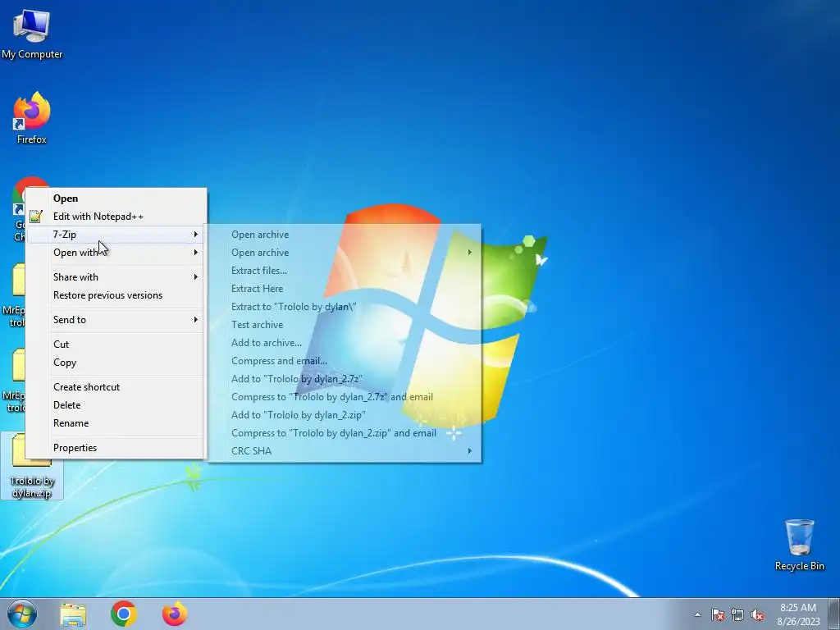Open Action Center flag icon
Viewport: 840px width, 630px height.
click(x=718, y=614)
